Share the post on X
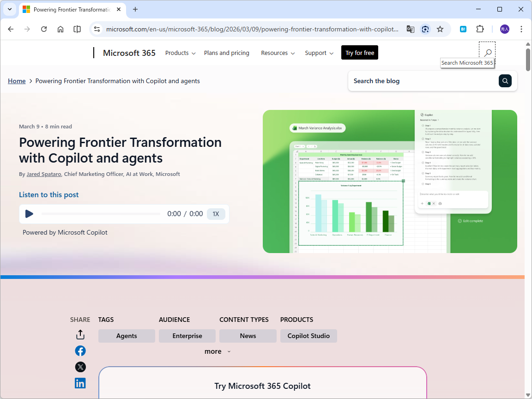 [x=80, y=367]
